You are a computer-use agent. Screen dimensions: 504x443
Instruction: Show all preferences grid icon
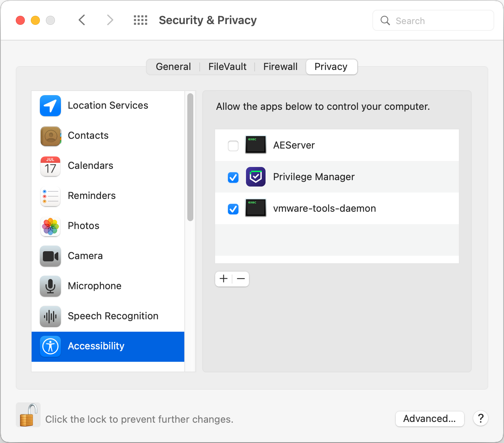[x=141, y=20]
